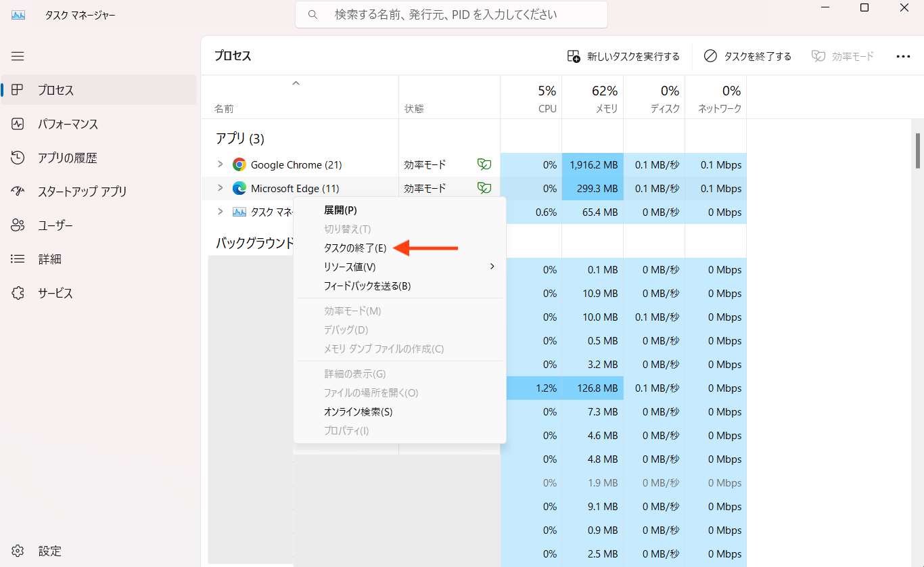Click タスクを終了する in the toolbar
The image size is (924, 567).
tap(747, 56)
